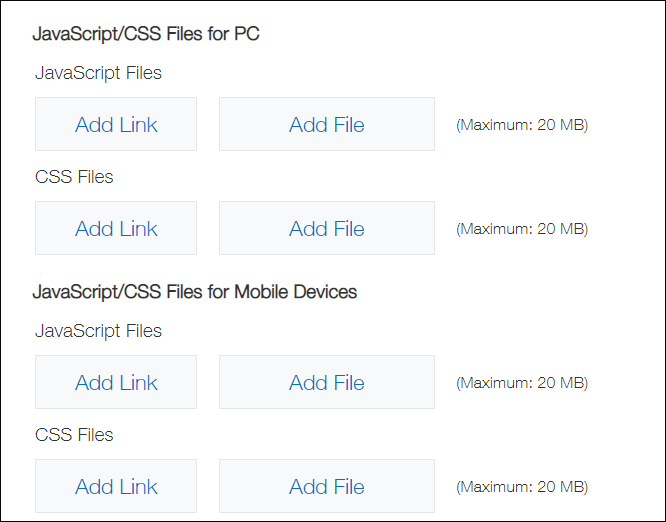
Task: Click the 'JavaScript/CSS Files for PC' heading
Action: coord(146,34)
